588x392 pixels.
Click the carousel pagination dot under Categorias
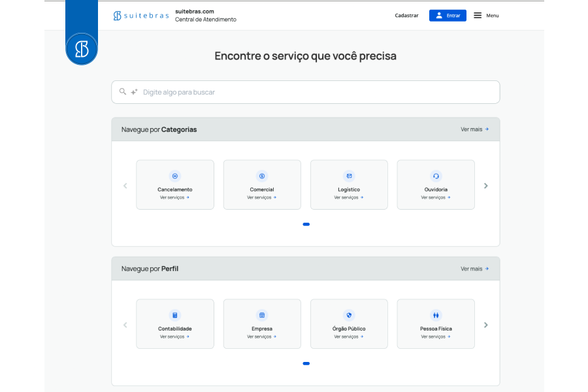[x=306, y=224]
